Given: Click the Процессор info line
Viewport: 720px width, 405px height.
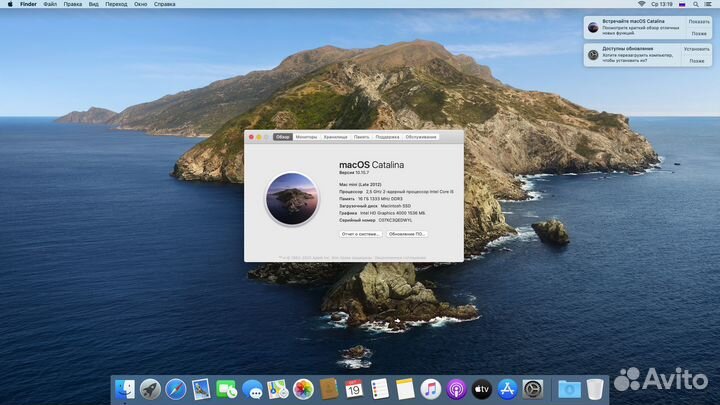Looking at the screenshot, I should pos(396,191).
